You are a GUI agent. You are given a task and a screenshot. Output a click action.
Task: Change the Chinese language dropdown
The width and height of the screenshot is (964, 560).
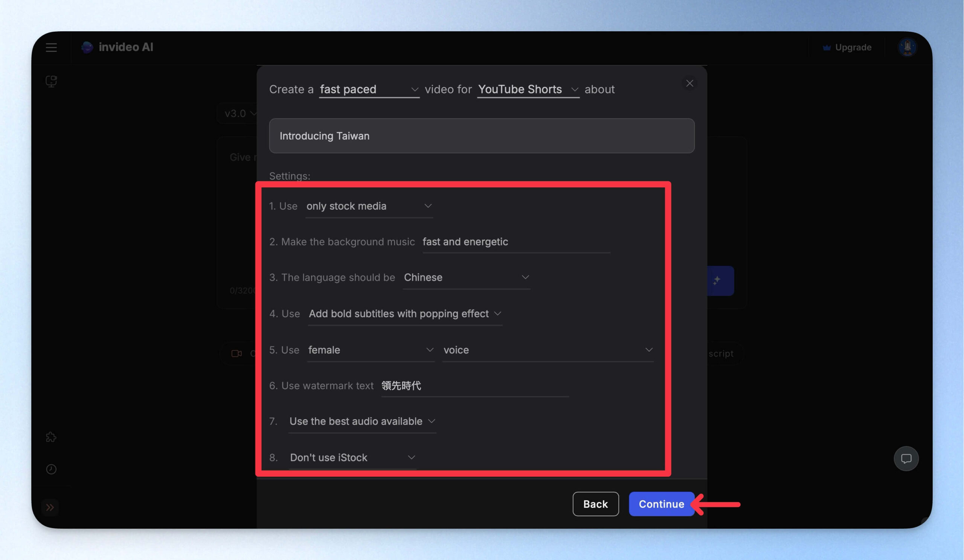click(466, 277)
